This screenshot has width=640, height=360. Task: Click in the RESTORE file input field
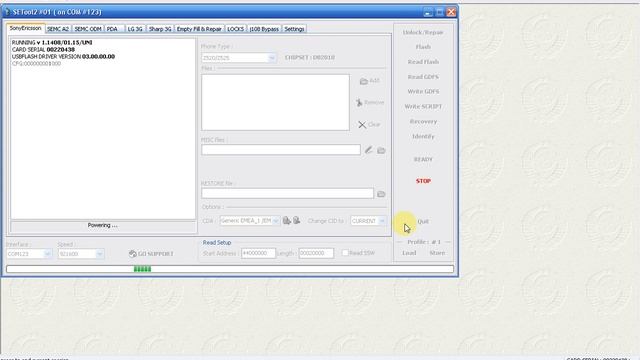point(287,193)
